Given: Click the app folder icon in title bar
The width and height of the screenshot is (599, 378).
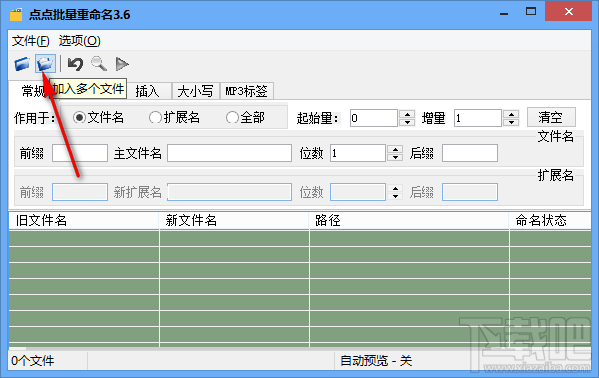Looking at the screenshot, I should coord(16,15).
